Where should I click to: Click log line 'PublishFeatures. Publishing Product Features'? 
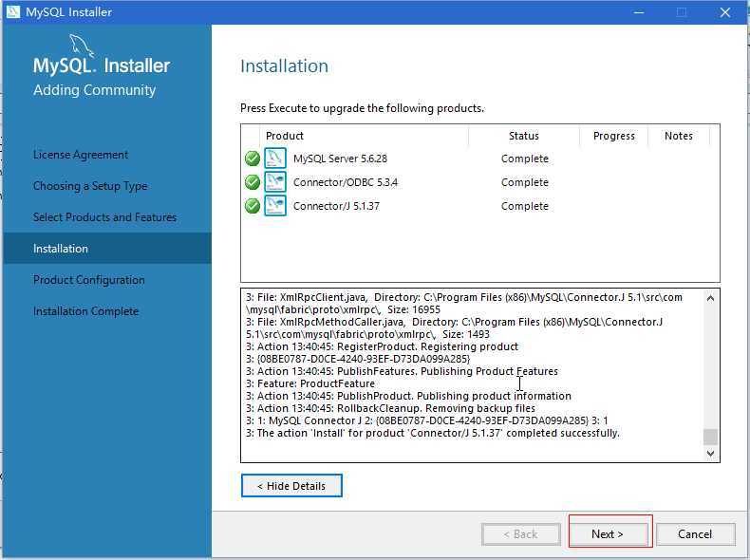(402, 371)
